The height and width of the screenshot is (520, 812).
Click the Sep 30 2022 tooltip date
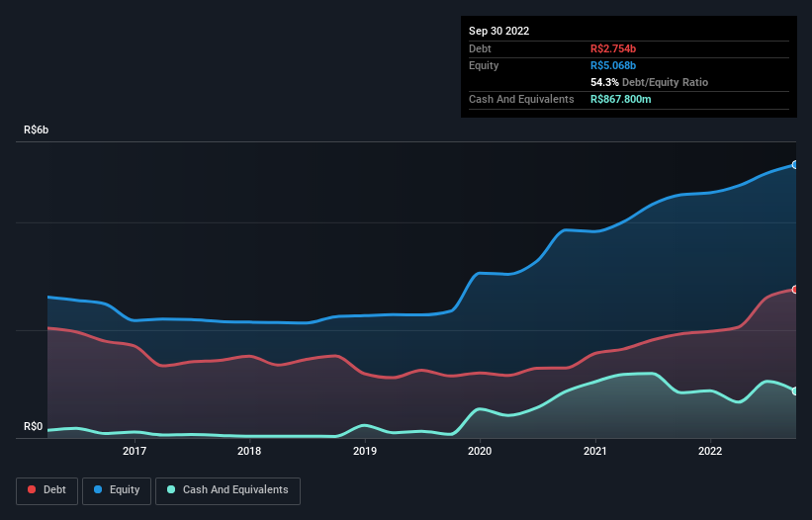click(x=498, y=31)
